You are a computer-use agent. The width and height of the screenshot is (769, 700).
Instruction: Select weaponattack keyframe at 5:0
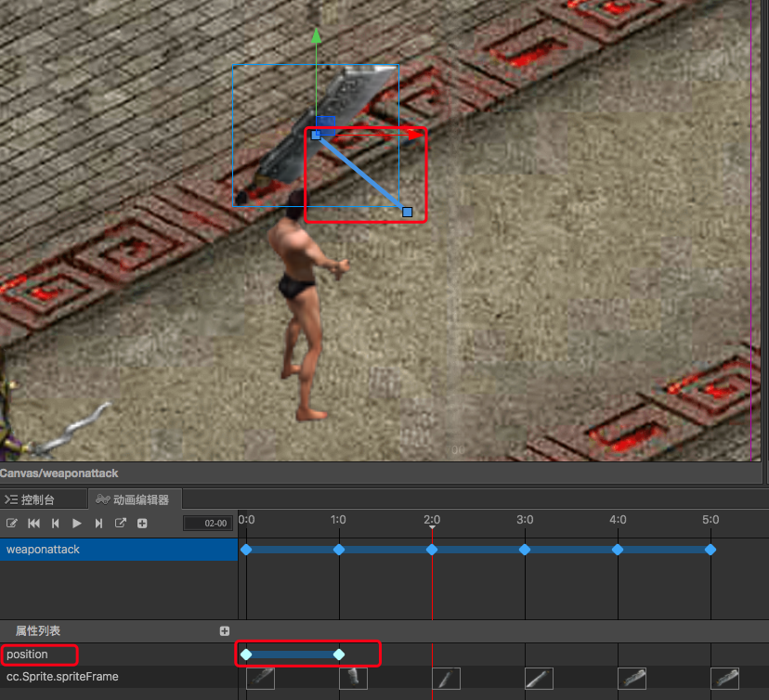click(710, 550)
